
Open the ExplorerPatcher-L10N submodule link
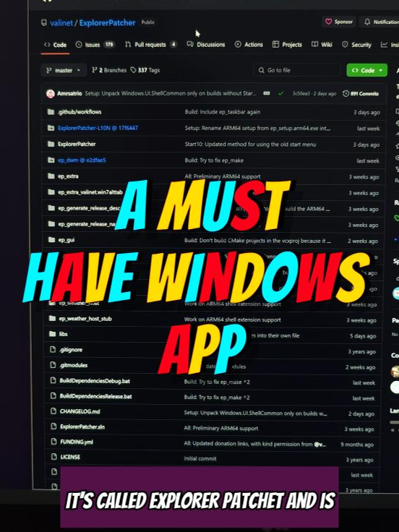pyautogui.click(x=98, y=128)
